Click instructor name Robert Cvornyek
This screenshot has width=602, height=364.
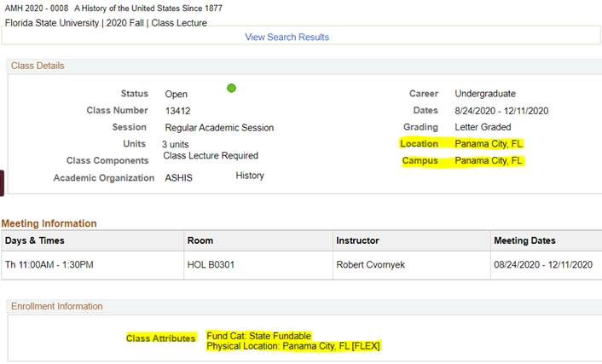[370, 264]
